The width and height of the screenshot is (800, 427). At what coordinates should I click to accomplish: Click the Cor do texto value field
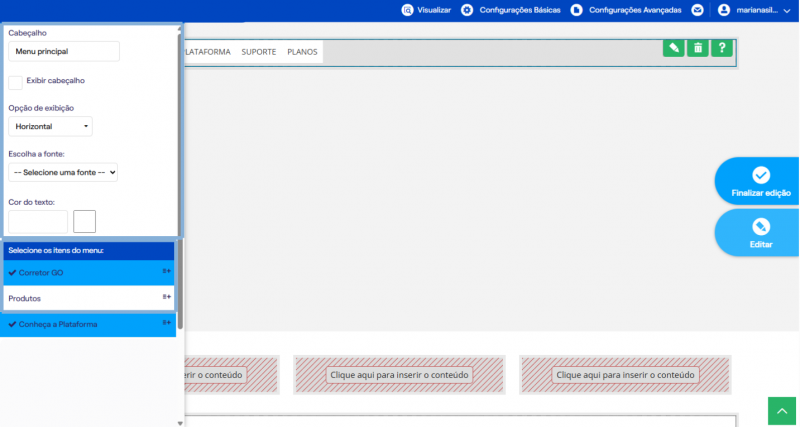click(38, 221)
